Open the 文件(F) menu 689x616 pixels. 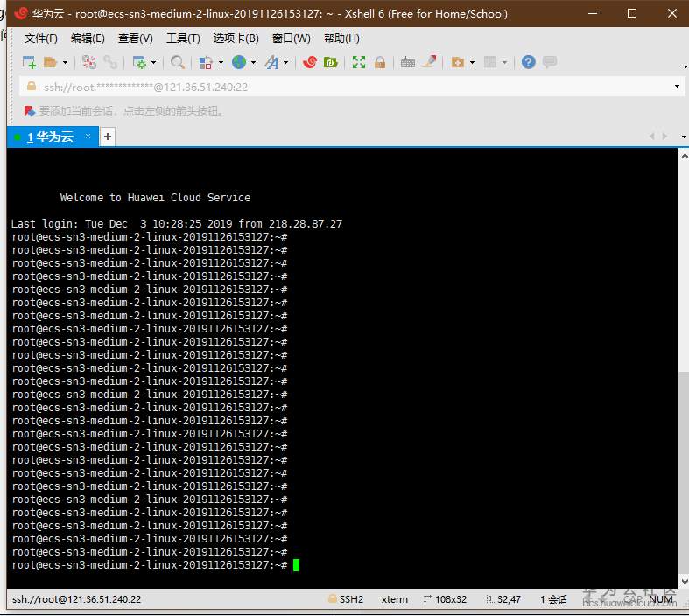point(41,38)
